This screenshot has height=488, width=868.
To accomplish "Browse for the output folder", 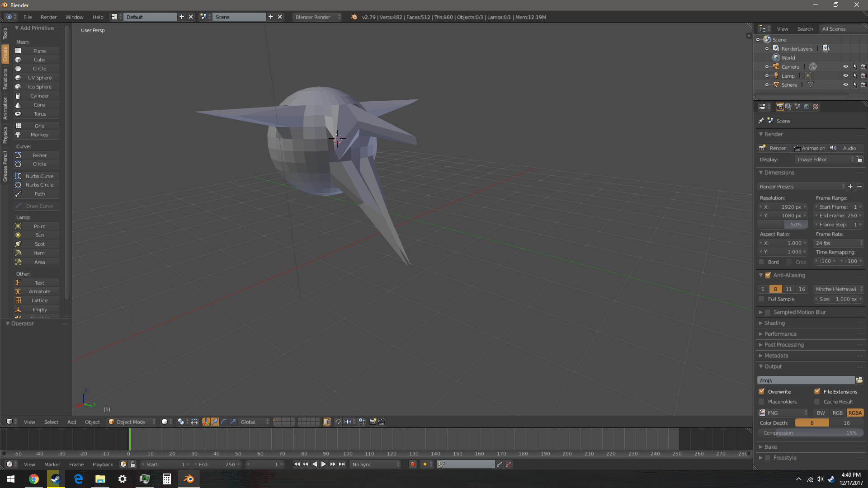I will click(x=859, y=380).
